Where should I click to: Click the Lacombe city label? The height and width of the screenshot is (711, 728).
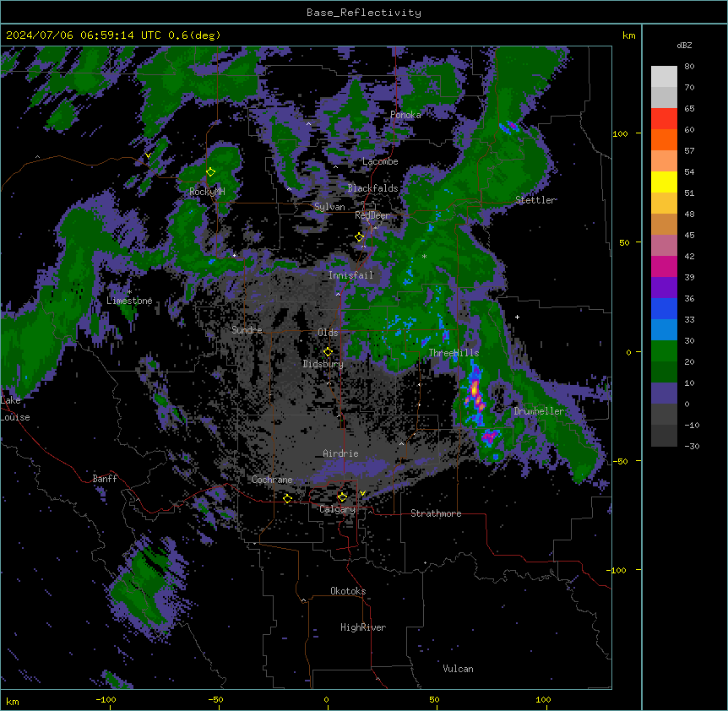tap(380, 161)
